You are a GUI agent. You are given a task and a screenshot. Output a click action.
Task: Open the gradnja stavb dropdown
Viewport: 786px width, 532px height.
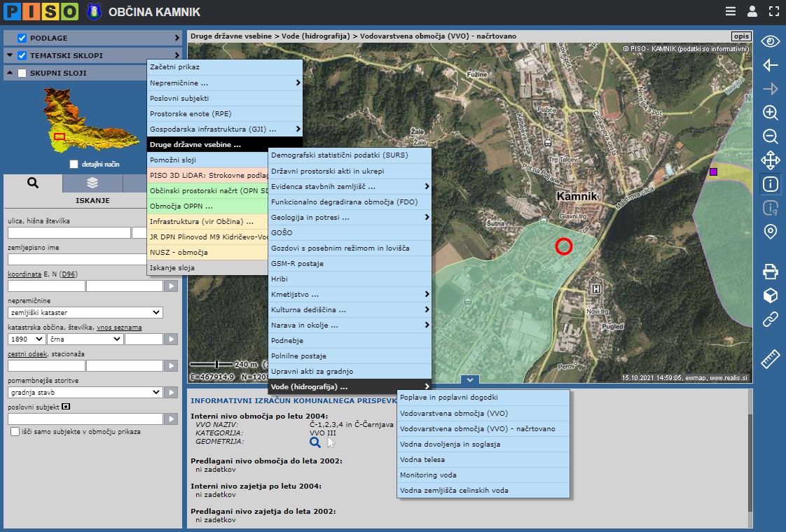85,393
